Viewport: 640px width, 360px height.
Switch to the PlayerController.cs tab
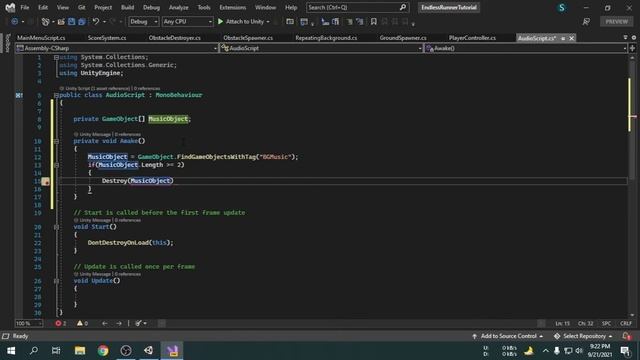pyautogui.click(x=472, y=38)
